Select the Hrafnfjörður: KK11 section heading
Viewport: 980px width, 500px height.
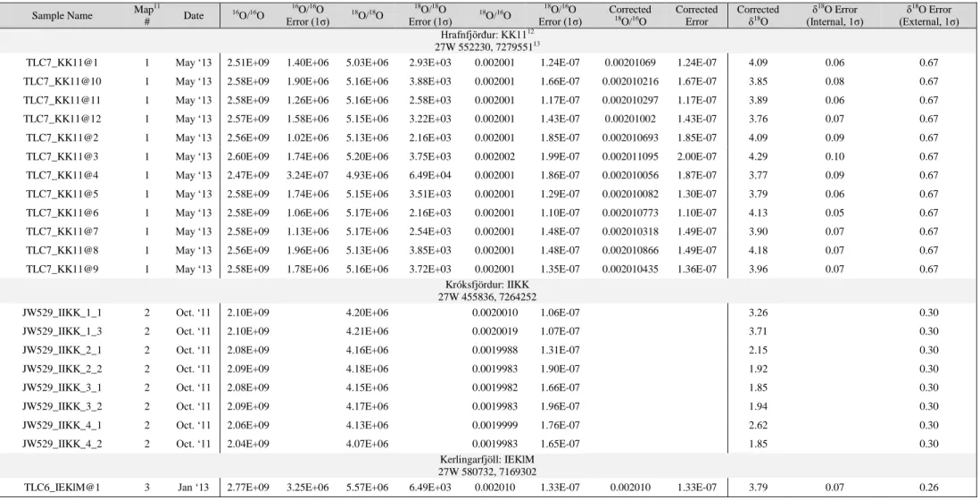[488, 36]
